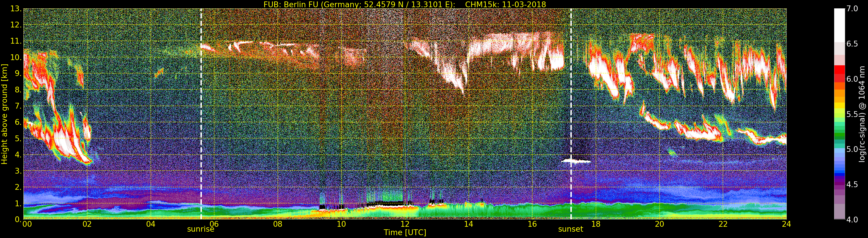Click the time tick label '16'
This screenshot has width=868, height=238.
coord(532,224)
